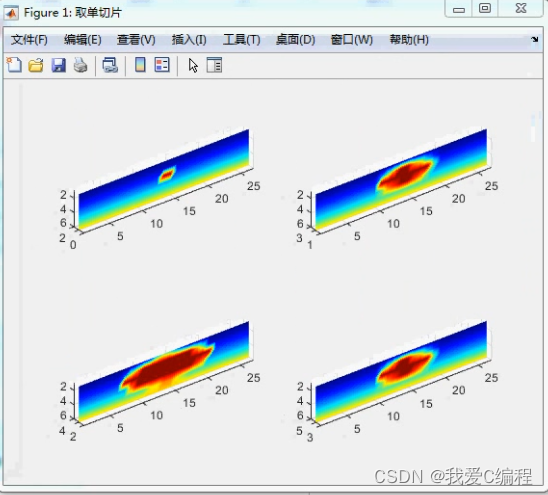Screen dimensions: 548x495
Task: Open the 编辑(E) menu
Action: click(x=83, y=40)
